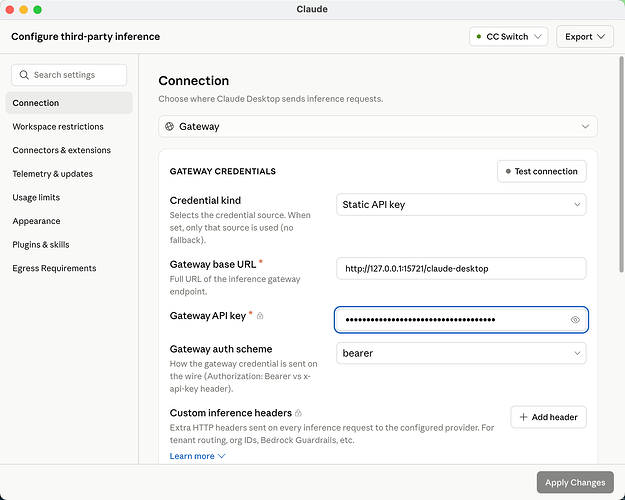Expand the Learn more chevron
Image resolution: width=625 pixels, height=500 pixels.
(222, 456)
